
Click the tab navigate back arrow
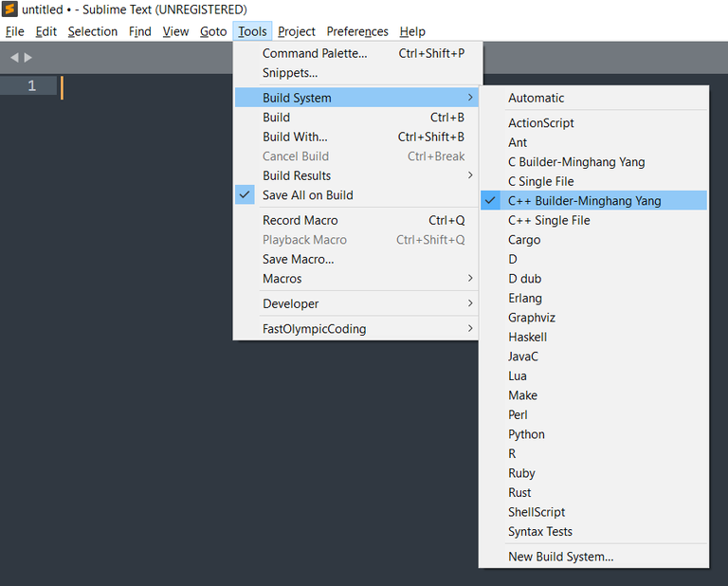[x=14, y=58]
